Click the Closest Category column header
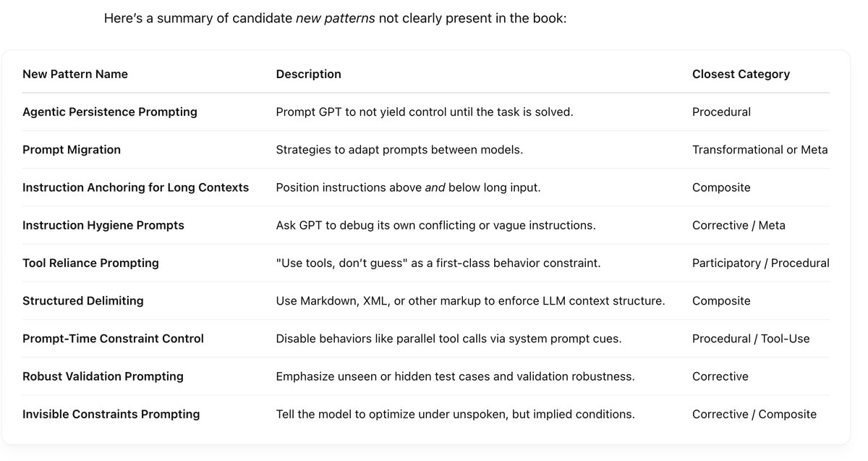The image size is (868, 461). point(741,74)
